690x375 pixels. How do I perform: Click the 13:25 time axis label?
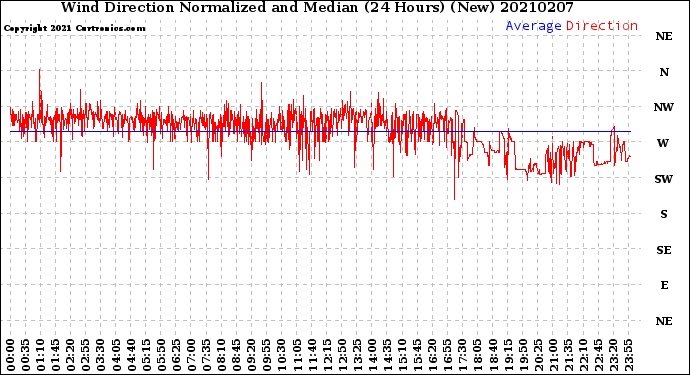357,355
